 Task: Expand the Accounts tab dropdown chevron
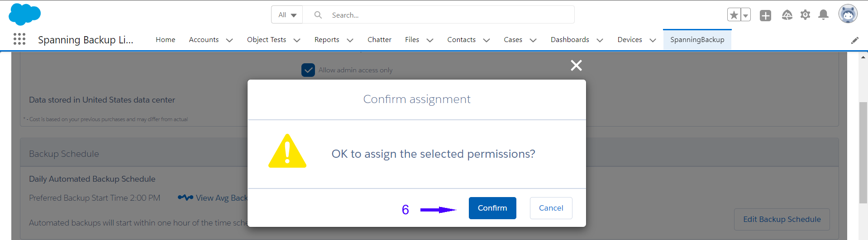coord(229,40)
